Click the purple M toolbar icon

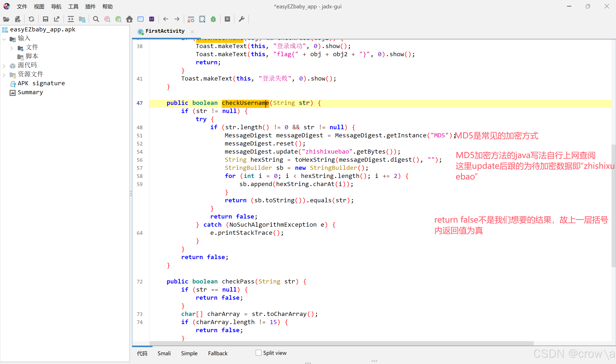coord(152,19)
